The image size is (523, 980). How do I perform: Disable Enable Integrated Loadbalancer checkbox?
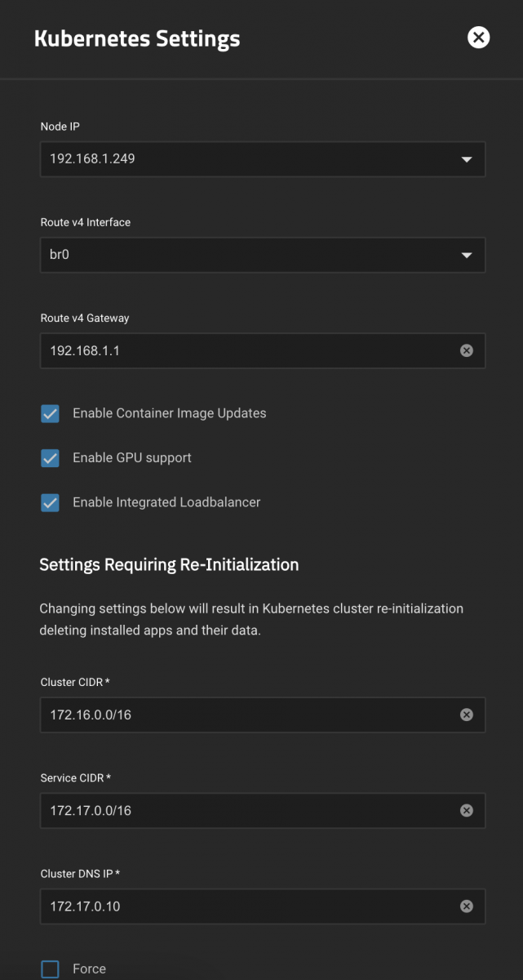(50, 503)
